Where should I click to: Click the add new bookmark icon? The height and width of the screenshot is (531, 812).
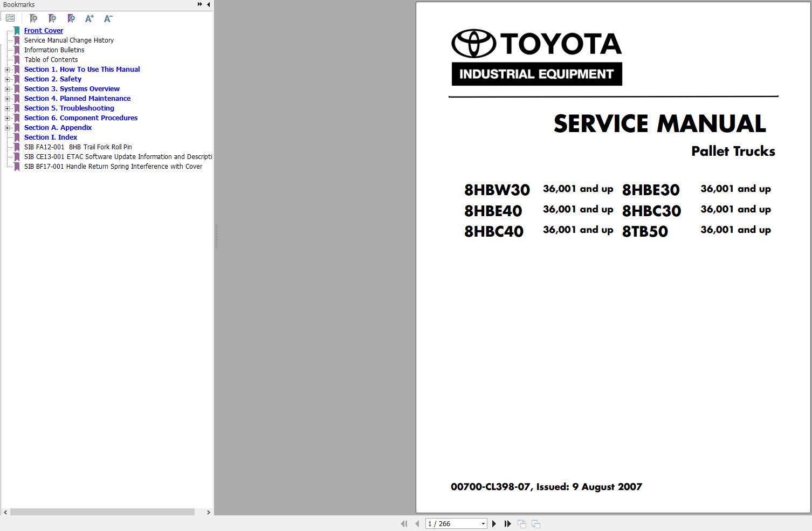(x=52, y=18)
